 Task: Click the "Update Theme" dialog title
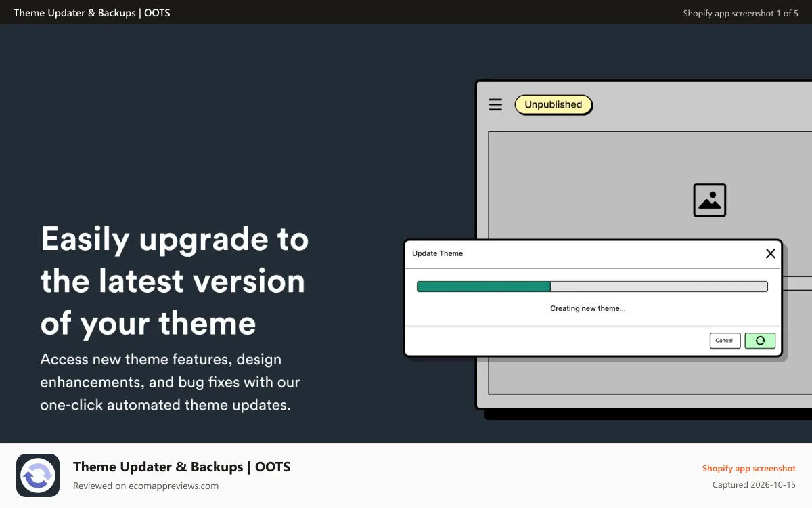[x=438, y=253]
